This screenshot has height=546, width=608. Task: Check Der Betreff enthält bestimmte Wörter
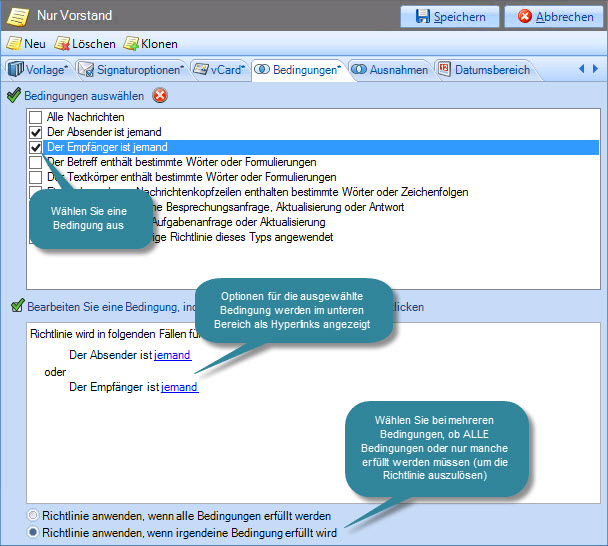coord(36,162)
